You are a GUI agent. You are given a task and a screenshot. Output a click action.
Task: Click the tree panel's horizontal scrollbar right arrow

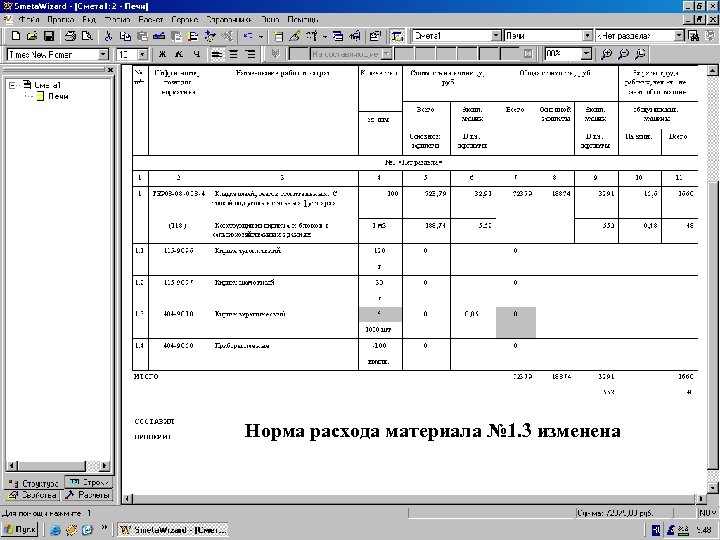pos(105,466)
